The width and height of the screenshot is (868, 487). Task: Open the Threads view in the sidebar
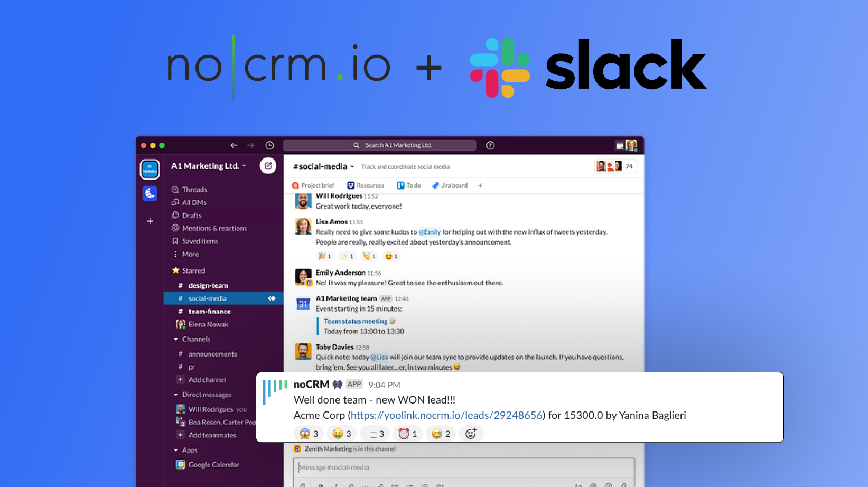click(193, 189)
